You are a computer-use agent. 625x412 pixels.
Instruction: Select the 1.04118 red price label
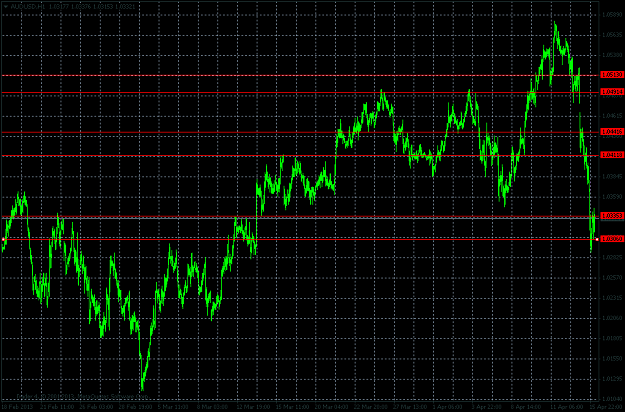coord(612,155)
